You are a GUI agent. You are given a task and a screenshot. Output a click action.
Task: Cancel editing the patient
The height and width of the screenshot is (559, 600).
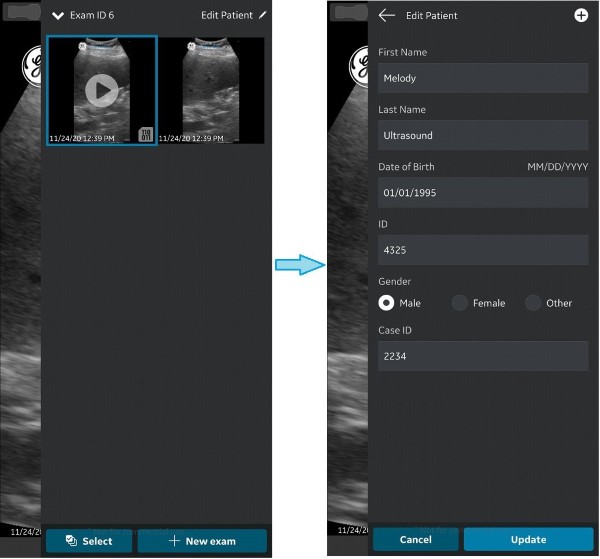(415, 540)
